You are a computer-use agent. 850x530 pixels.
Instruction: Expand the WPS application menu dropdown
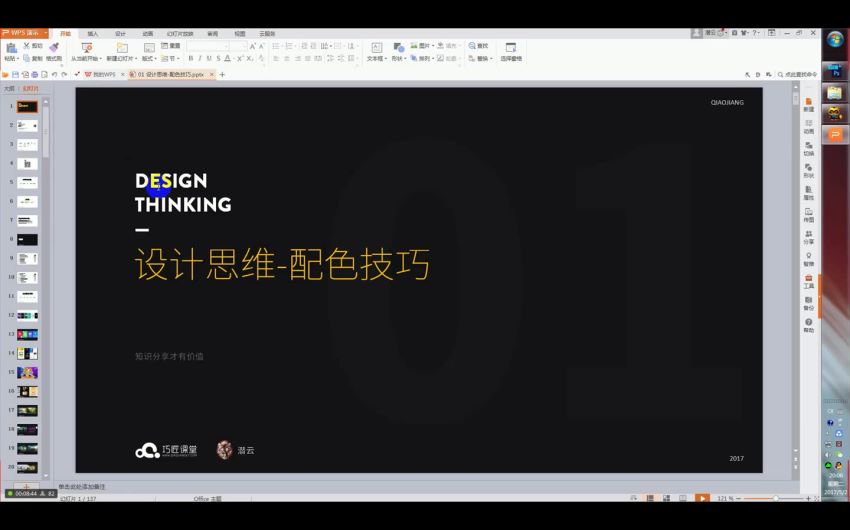[45, 33]
